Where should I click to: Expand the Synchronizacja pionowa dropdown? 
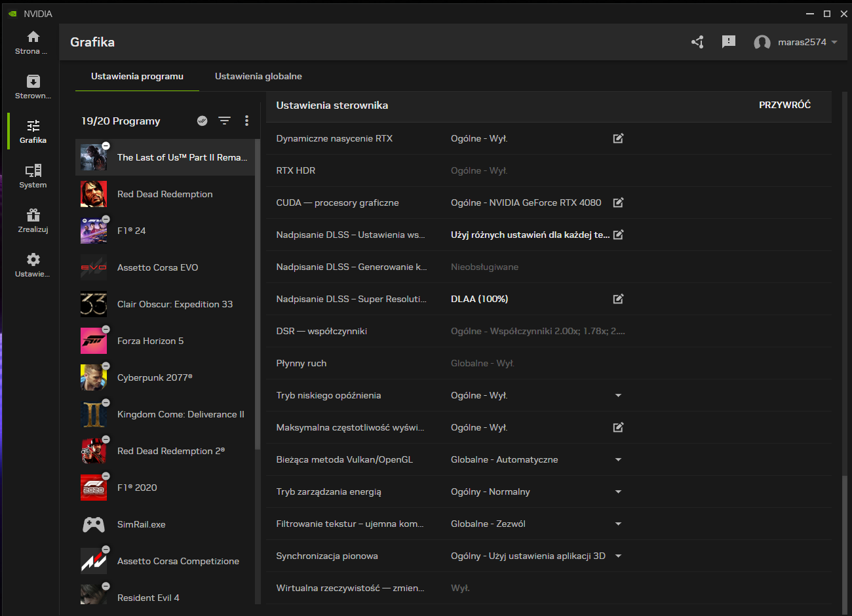(x=618, y=556)
